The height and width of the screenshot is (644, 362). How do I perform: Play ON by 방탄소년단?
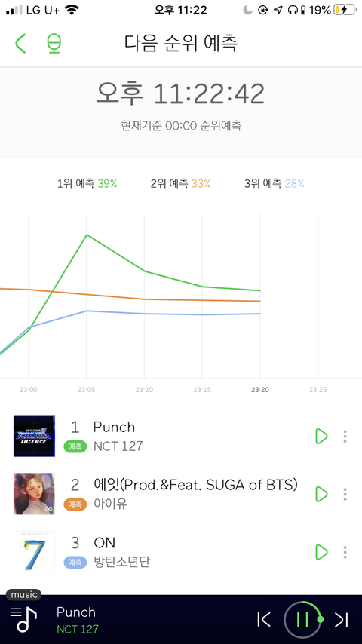point(321,552)
